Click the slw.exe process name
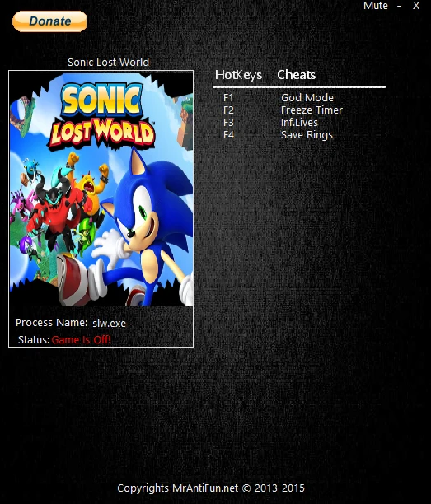Viewport: 431px width, 504px height. click(x=109, y=323)
